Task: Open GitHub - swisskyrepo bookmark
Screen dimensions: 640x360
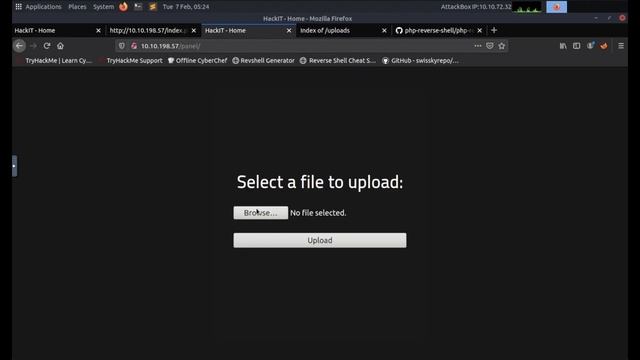Action: (x=420, y=60)
